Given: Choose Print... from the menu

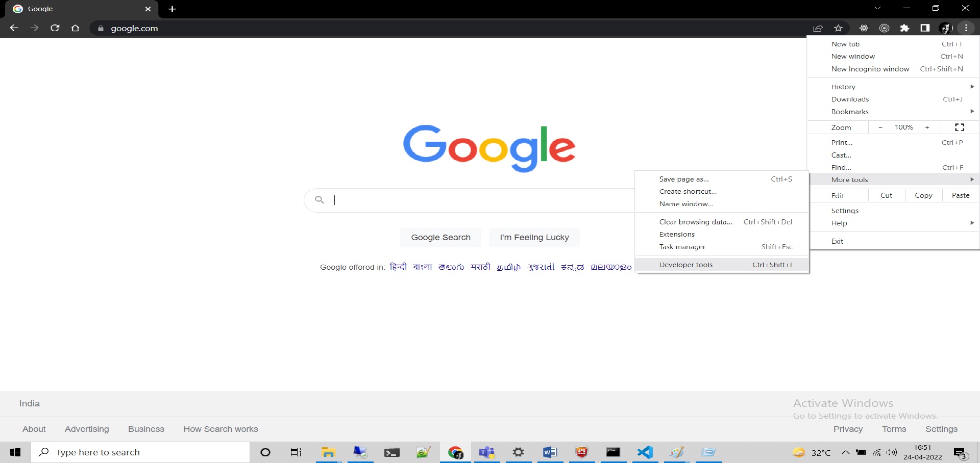Looking at the screenshot, I should coord(894,142).
